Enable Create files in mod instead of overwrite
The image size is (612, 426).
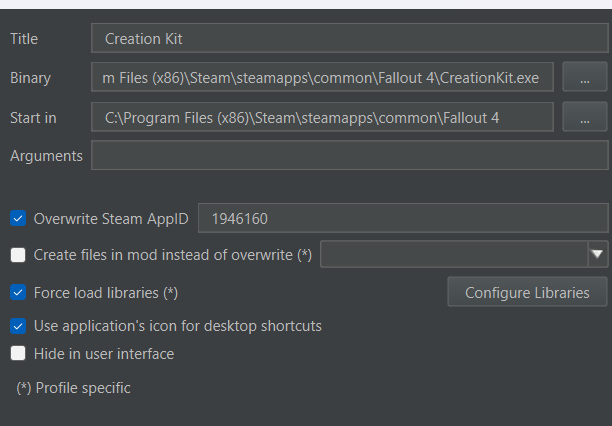(18, 255)
